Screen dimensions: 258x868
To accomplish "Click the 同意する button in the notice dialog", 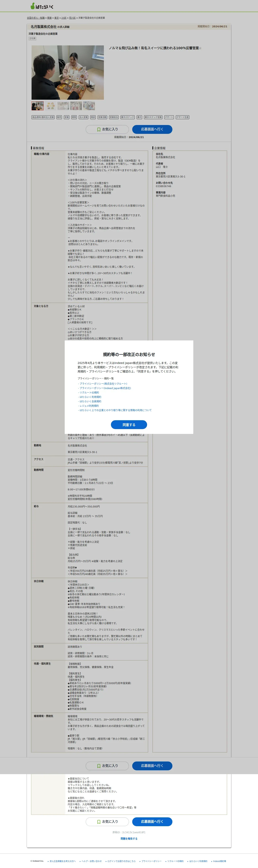I will [129, 425].
